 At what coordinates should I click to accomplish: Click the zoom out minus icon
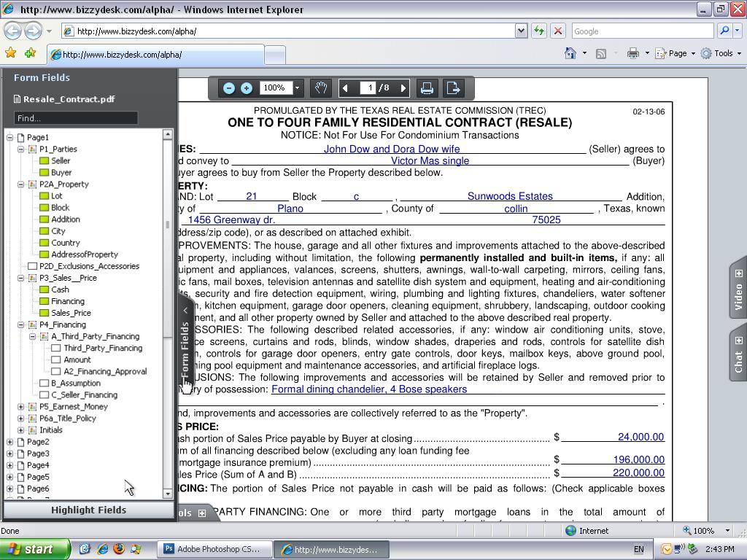[228, 88]
